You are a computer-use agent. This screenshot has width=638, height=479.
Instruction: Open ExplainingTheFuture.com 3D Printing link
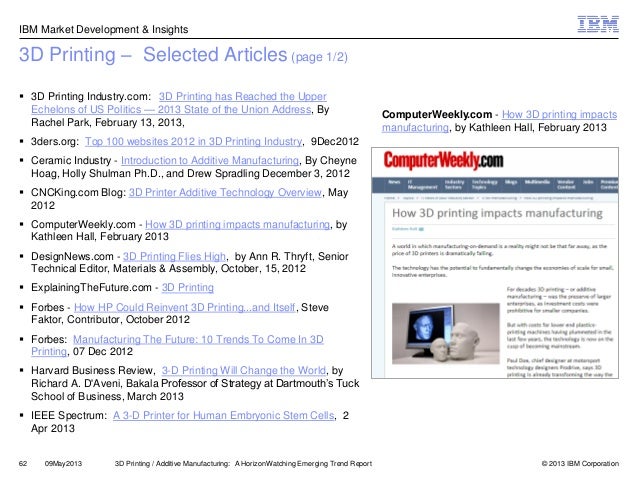[188, 288]
